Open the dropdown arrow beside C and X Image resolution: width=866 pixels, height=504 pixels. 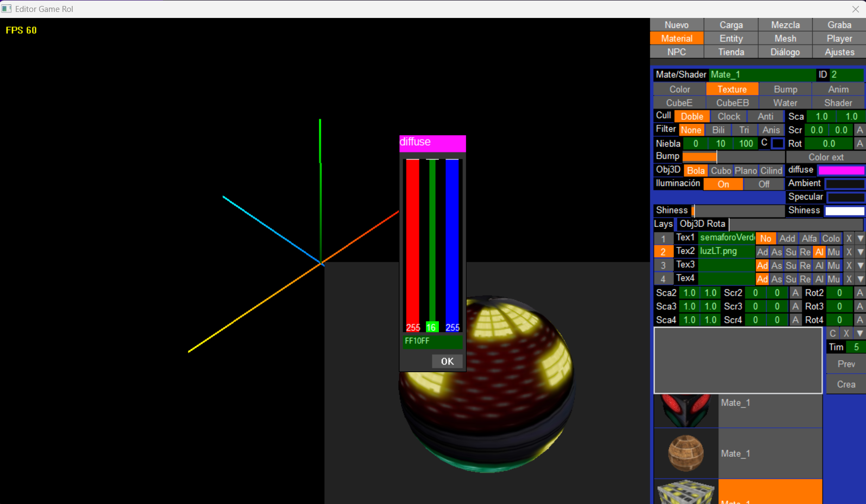click(860, 334)
